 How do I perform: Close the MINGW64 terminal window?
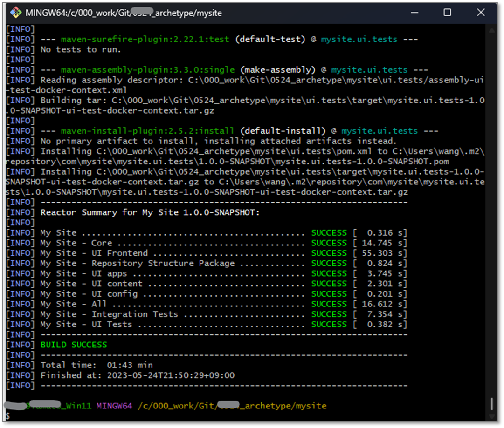(481, 13)
